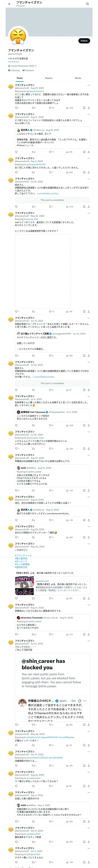Open the 18 Following list
98x868 pixels.
(14, 70)
